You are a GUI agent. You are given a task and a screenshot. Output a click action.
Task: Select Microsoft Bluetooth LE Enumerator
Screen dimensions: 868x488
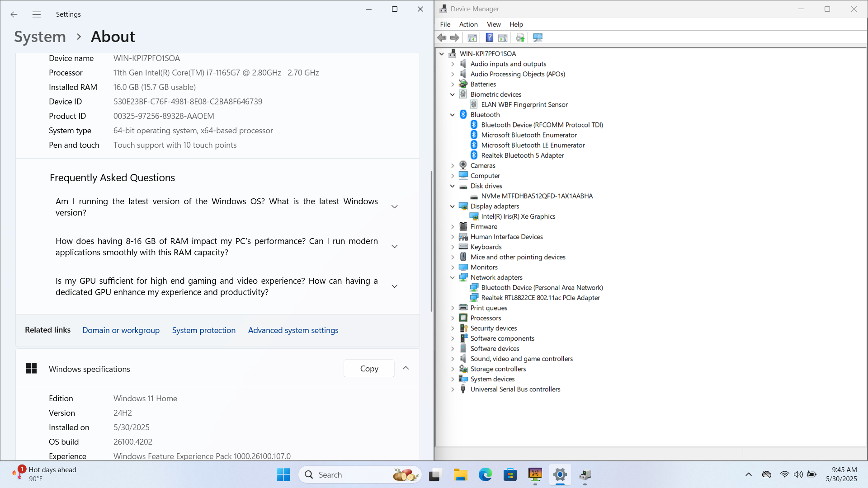tap(533, 145)
